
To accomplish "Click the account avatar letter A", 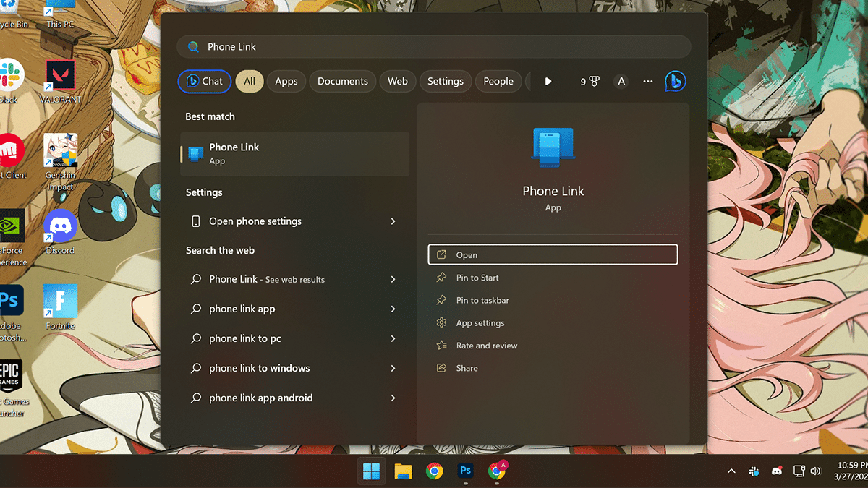I will click(621, 82).
